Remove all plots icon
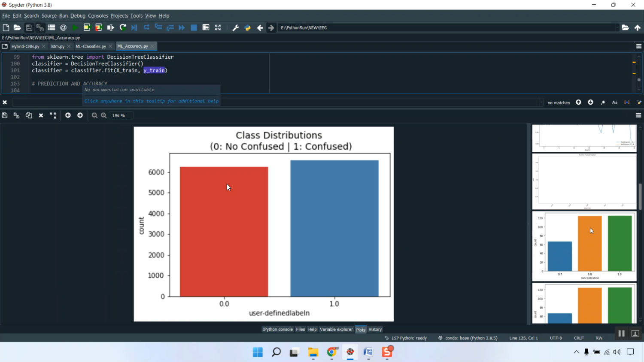Screen dimensions: 644x362 [x=53, y=115]
